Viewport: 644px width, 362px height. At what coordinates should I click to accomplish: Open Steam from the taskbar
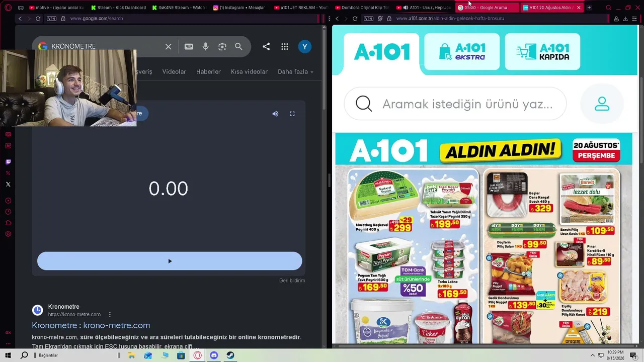230,355
